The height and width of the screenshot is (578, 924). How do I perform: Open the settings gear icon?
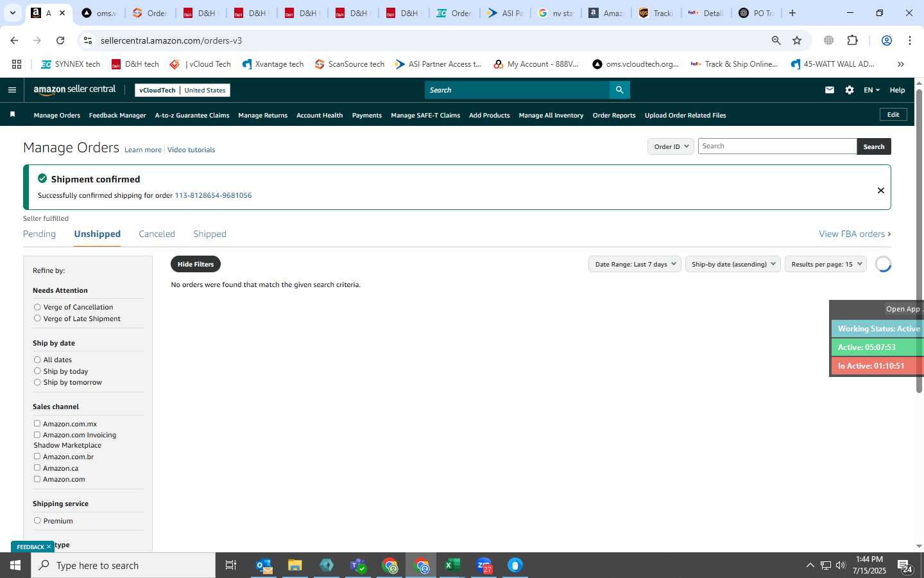click(850, 90)
